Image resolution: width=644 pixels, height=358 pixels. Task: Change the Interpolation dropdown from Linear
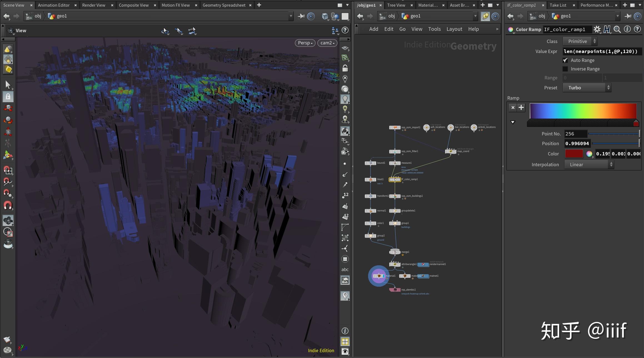[x=588, y=164]
